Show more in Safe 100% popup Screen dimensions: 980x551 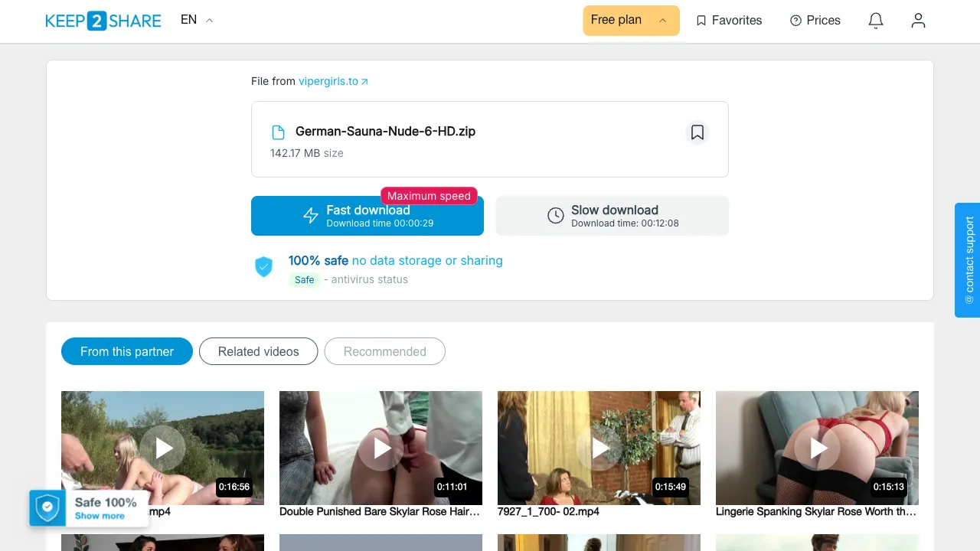[100, 516]
